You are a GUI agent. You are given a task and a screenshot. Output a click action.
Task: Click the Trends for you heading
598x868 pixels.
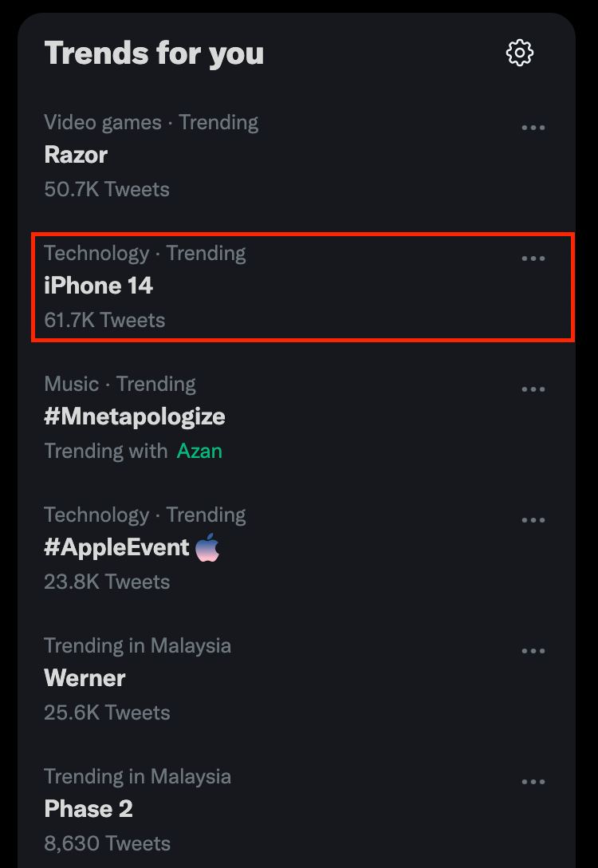click(154, 53)
